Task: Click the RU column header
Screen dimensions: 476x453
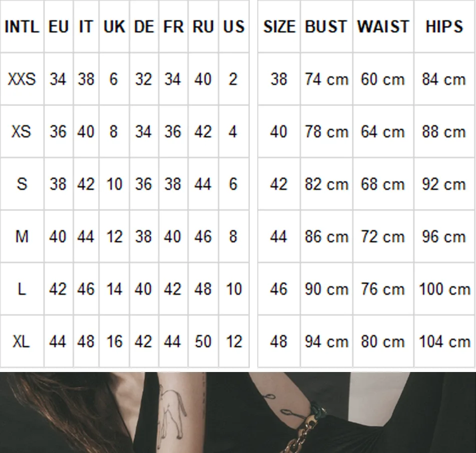Action: point(203,27)
